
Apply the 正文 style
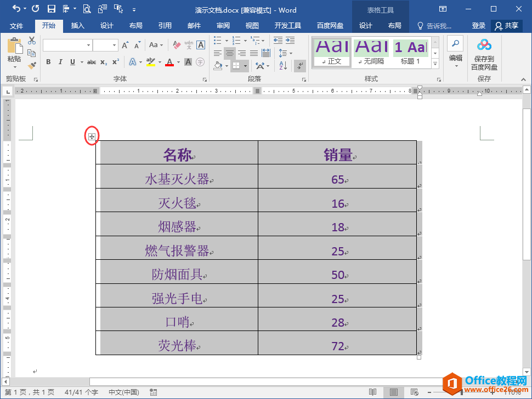(x=331, y=53)
